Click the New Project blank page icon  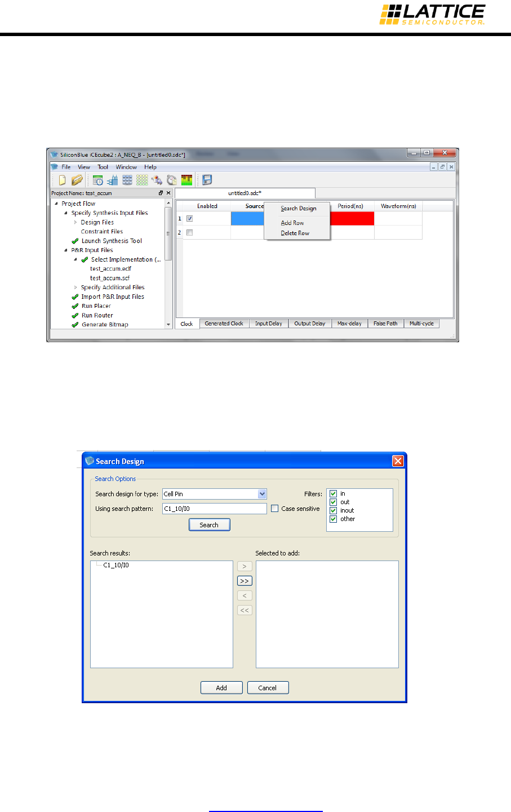tap(62, 180)
